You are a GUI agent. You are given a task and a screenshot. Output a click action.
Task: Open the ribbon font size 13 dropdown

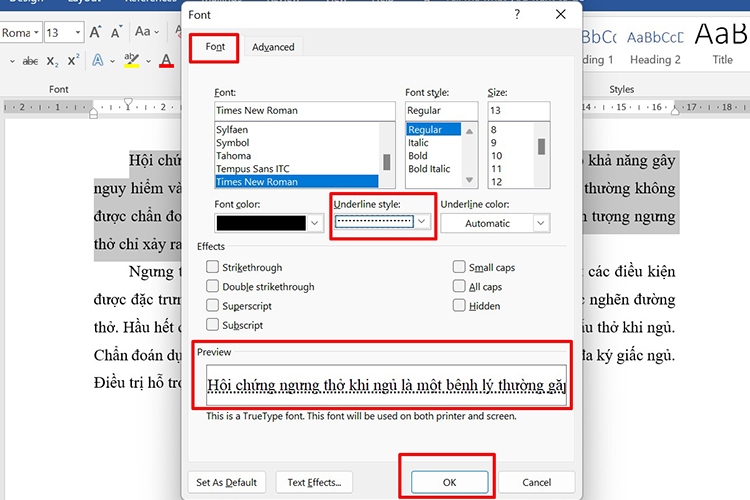[77, 33]
